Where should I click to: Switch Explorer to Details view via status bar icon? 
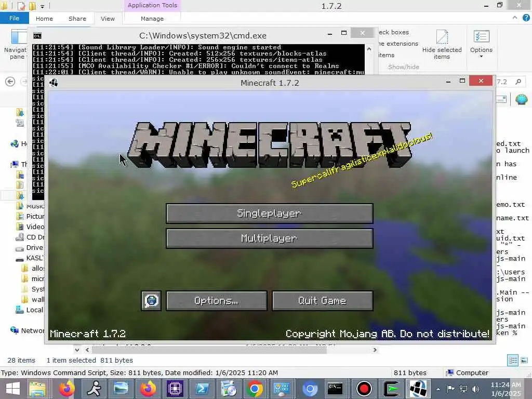tap(513, 361)
